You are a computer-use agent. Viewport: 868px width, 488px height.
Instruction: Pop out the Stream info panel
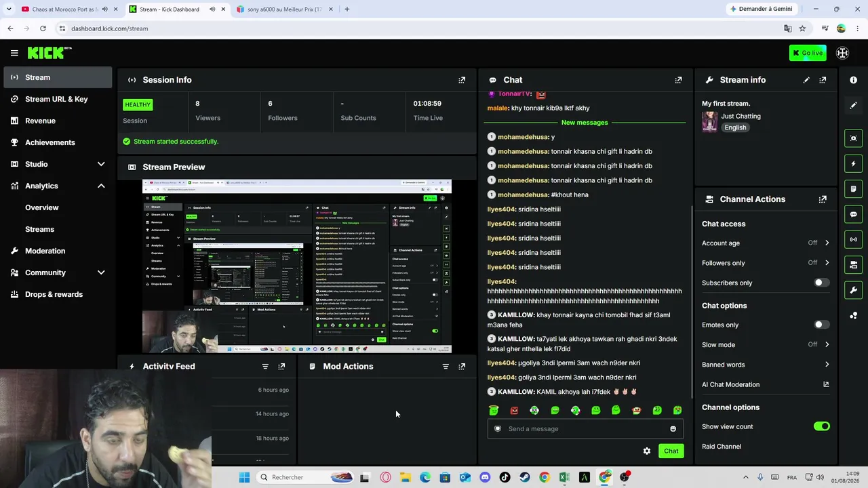click(823, 80)
